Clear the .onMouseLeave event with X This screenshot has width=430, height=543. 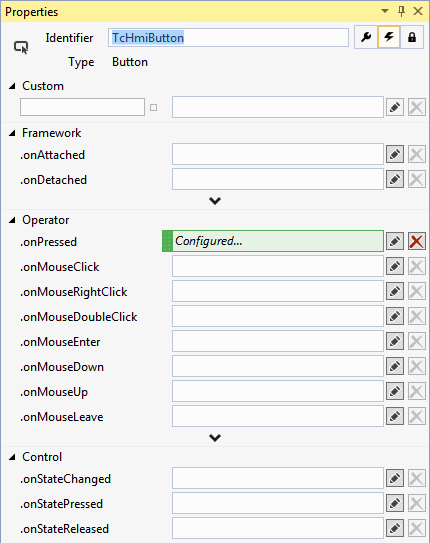pos(416,416)
